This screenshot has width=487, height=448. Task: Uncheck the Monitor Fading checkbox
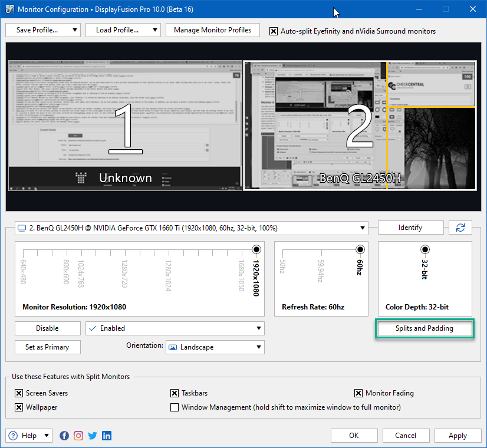point(358,393)
